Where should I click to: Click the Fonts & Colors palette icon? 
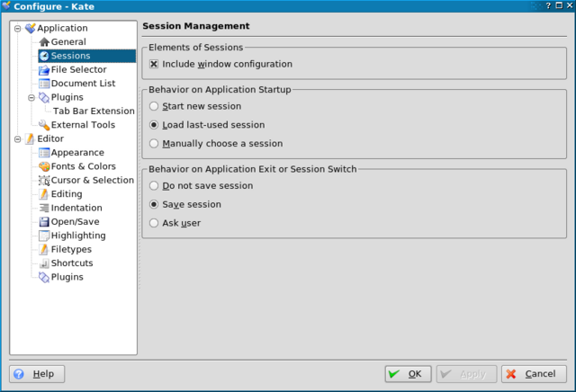(x=44, y=166)
